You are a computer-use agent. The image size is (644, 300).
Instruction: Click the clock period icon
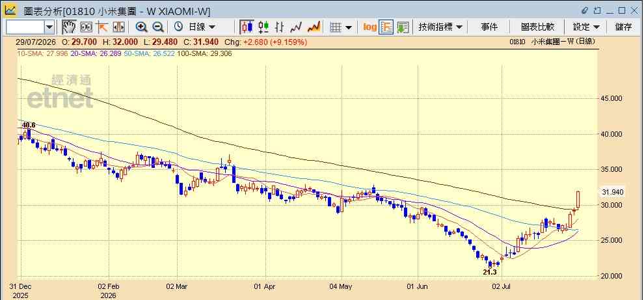point(178,27)
